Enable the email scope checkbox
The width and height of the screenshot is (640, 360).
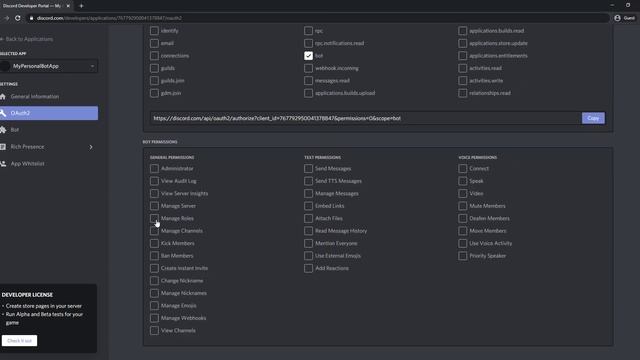coord(154,43)
